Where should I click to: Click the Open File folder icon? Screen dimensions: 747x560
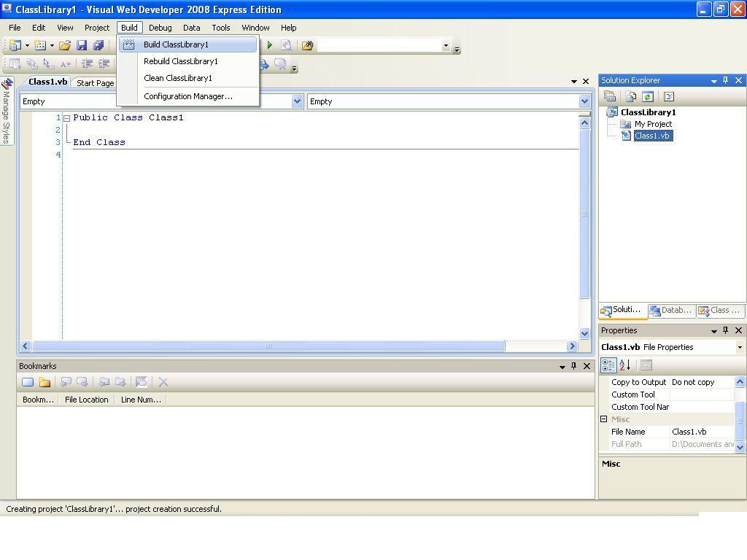(65, 45)
